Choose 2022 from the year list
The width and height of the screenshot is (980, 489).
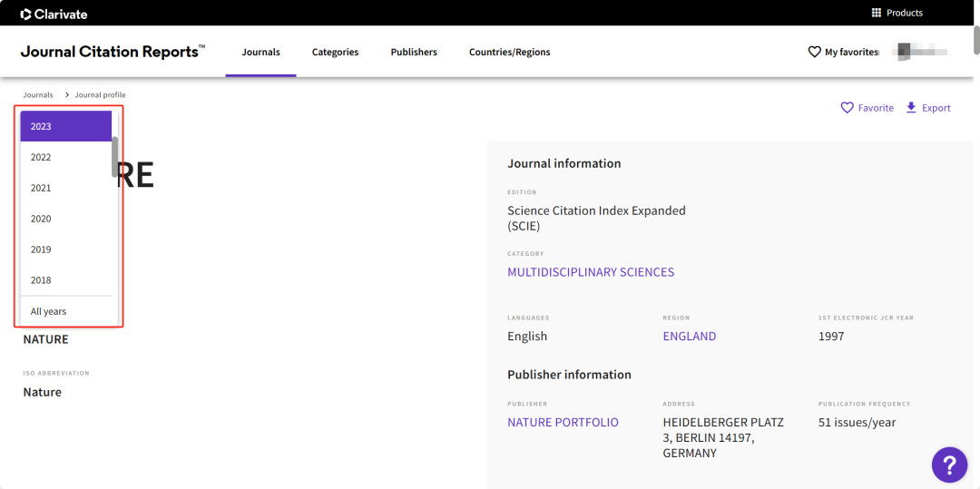(65, 157)
